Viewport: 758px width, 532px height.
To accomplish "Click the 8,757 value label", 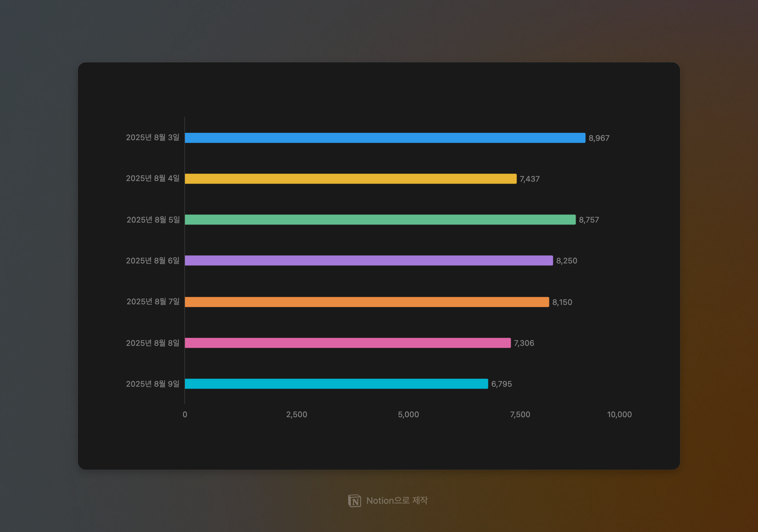I will [589, 220].
